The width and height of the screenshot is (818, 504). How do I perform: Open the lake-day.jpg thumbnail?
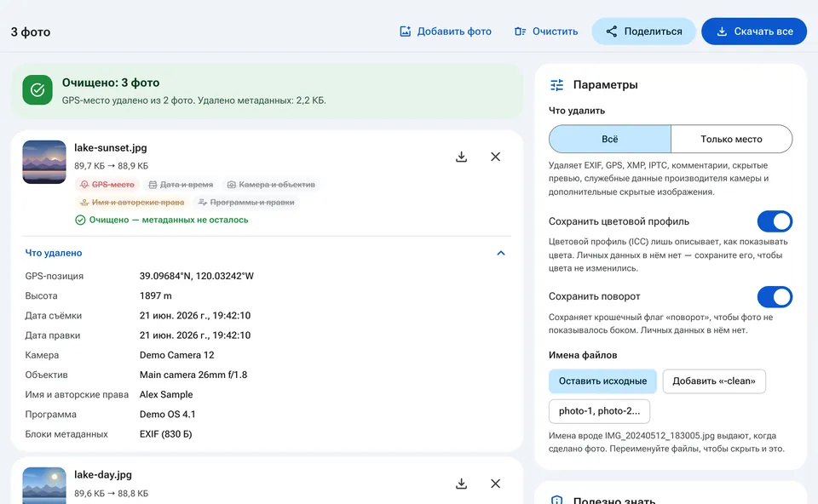44,486
